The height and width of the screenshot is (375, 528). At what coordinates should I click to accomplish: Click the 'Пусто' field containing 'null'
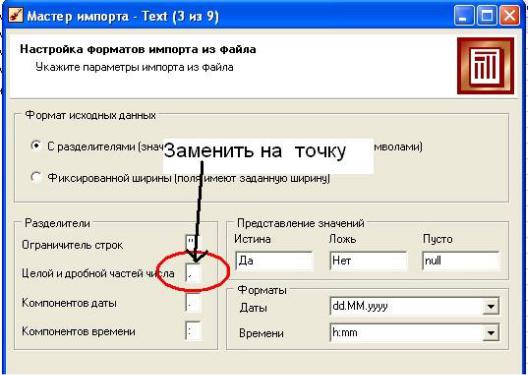pos(461,261)
